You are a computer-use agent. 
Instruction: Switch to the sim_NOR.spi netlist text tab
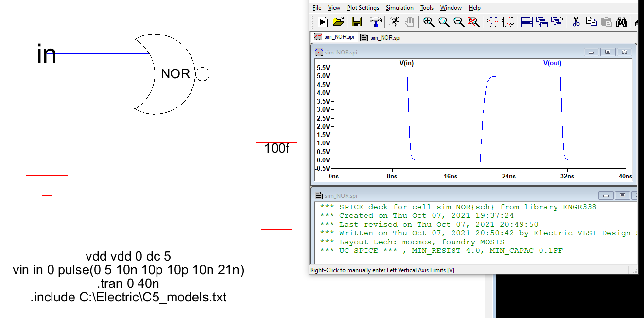coord(381,37)
